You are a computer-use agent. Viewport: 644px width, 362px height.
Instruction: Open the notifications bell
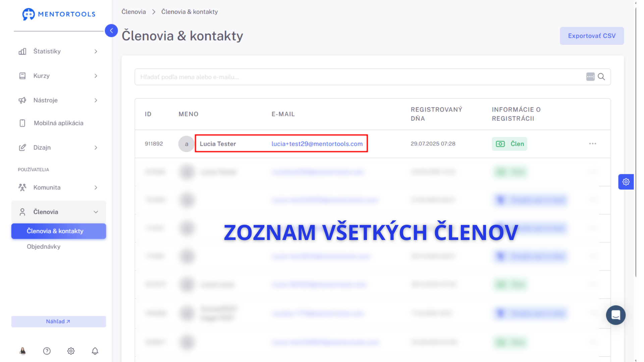coord(95,351)
